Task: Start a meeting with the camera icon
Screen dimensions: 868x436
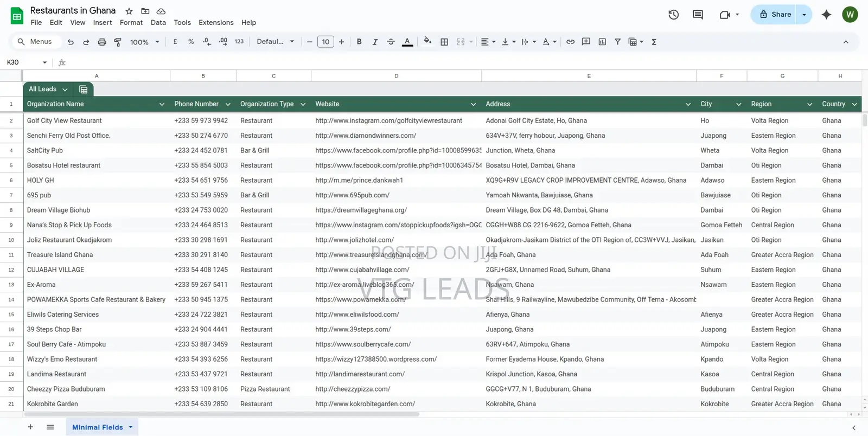Action: coord(725,15)
